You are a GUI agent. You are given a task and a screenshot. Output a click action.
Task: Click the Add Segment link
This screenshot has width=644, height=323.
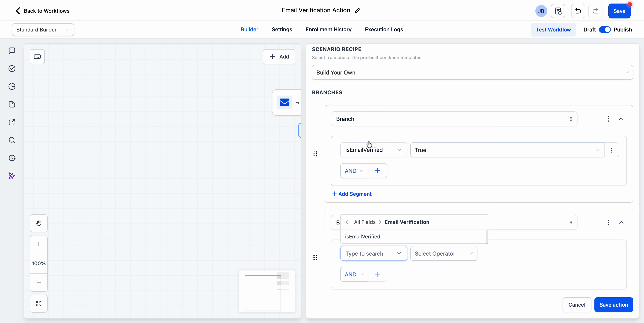tap(352, 194)
